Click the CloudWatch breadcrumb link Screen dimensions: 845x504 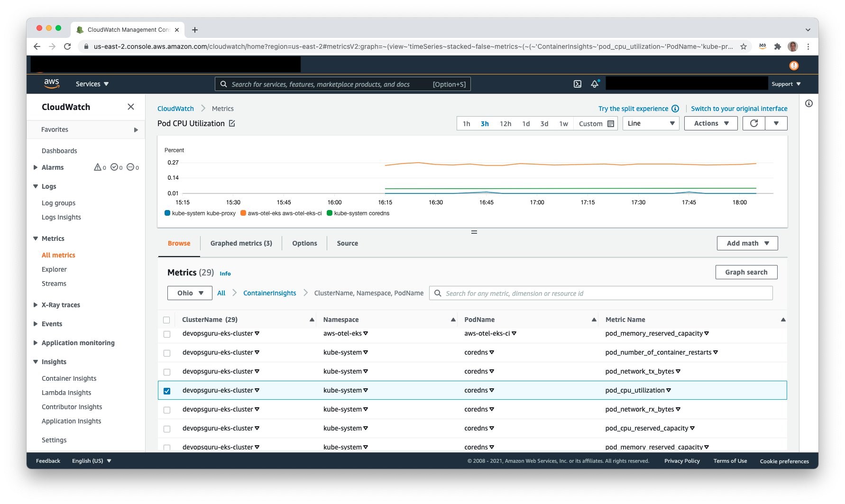(x=175, y=109)
